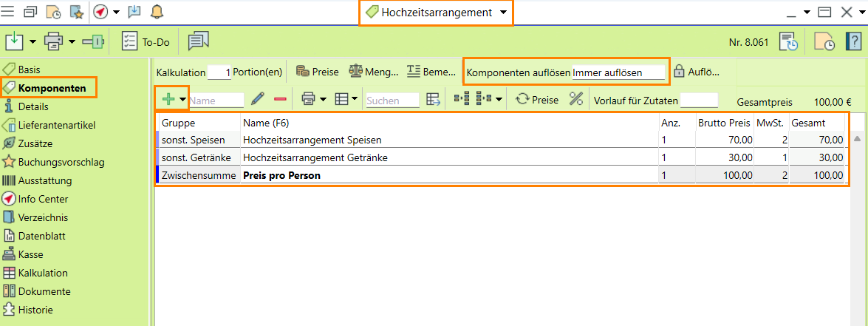This screenshot has width=868, height=326.
Task: Click the refresh Preise button
Action: pyautogui.click(x=537, y=100)
